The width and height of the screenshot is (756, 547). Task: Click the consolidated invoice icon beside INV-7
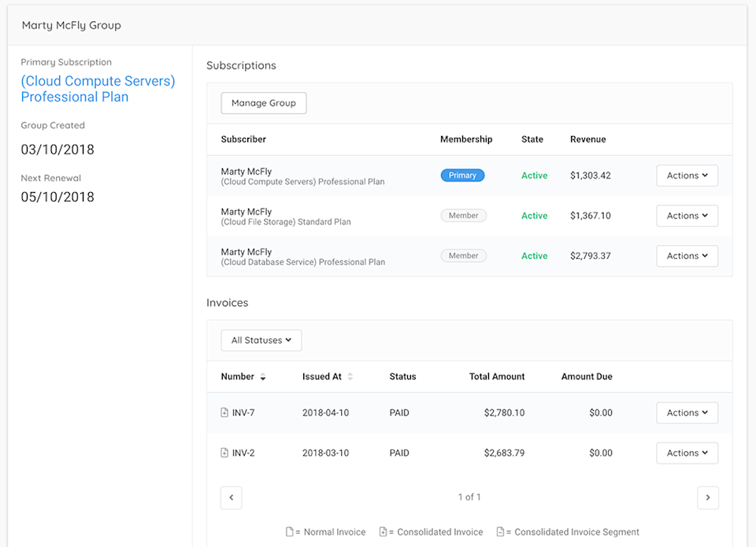coord(224,412)
